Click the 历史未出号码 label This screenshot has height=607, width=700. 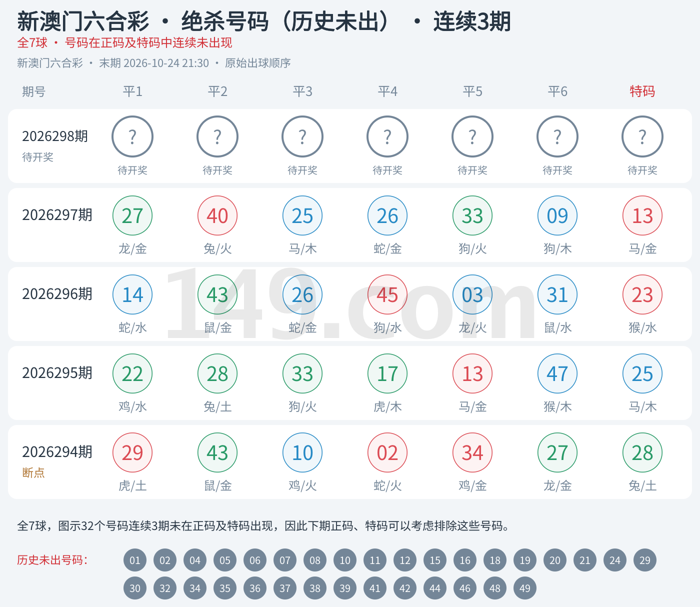[x=52, y=560]
